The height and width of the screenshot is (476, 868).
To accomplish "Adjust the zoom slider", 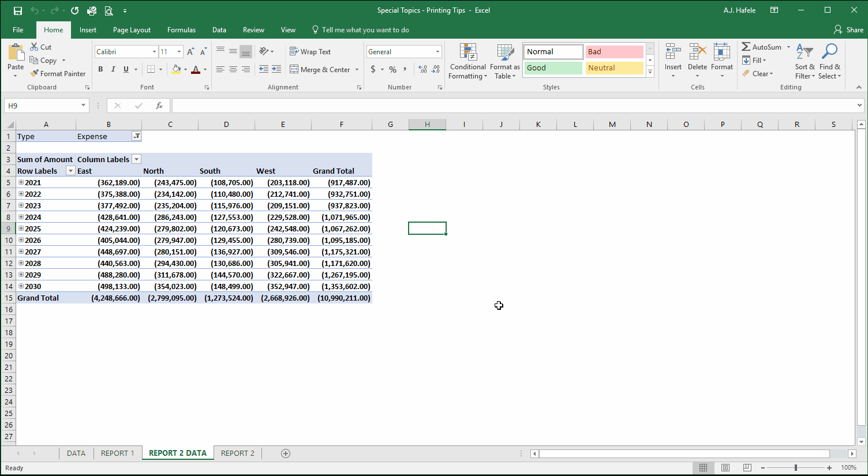I will (x=796, y=467).
